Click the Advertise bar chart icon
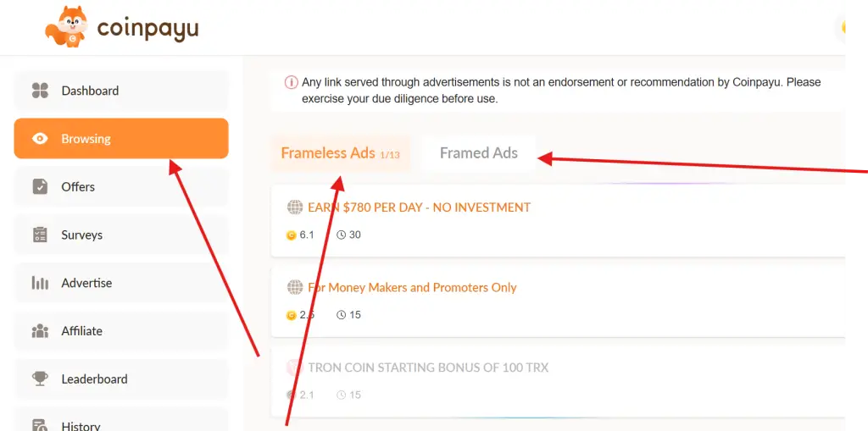 pyautogui.click(x=40, y=283)
